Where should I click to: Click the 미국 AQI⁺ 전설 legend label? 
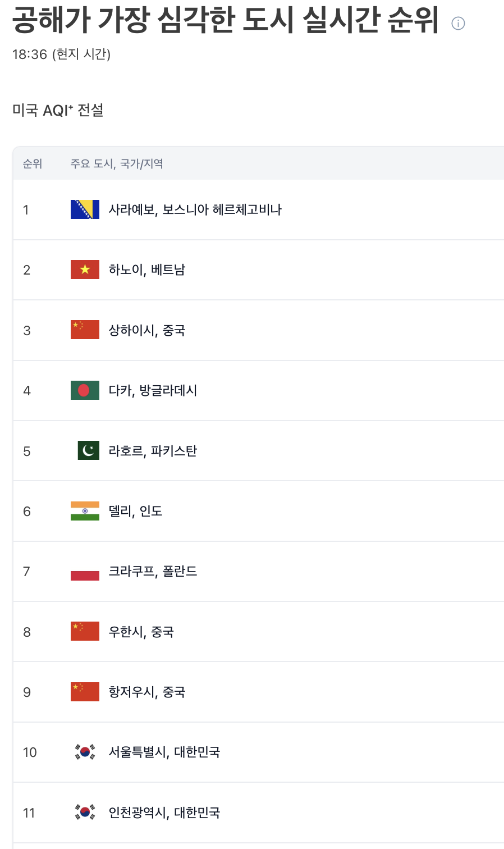[x=58, y=110]
